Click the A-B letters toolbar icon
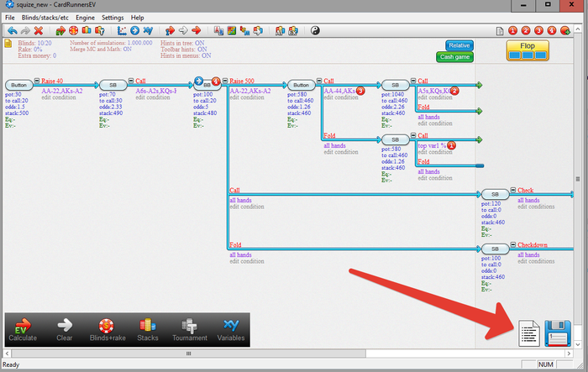 tap(218, 31)
